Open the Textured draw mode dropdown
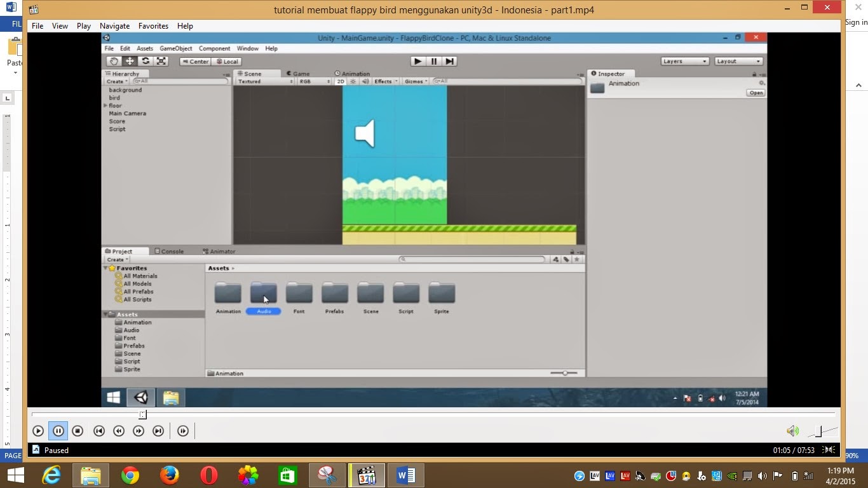Viewport: 868px width, 488px height. pyautogui.click(x=265, y=81)
